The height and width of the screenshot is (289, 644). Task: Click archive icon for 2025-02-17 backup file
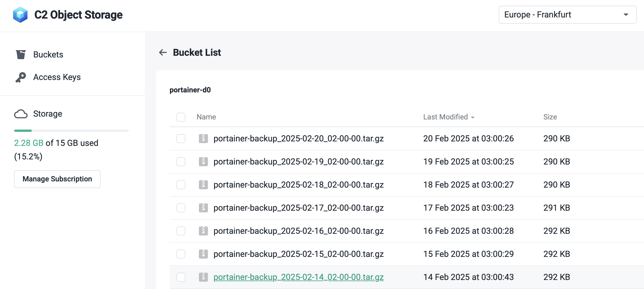(x=203, y=208)
